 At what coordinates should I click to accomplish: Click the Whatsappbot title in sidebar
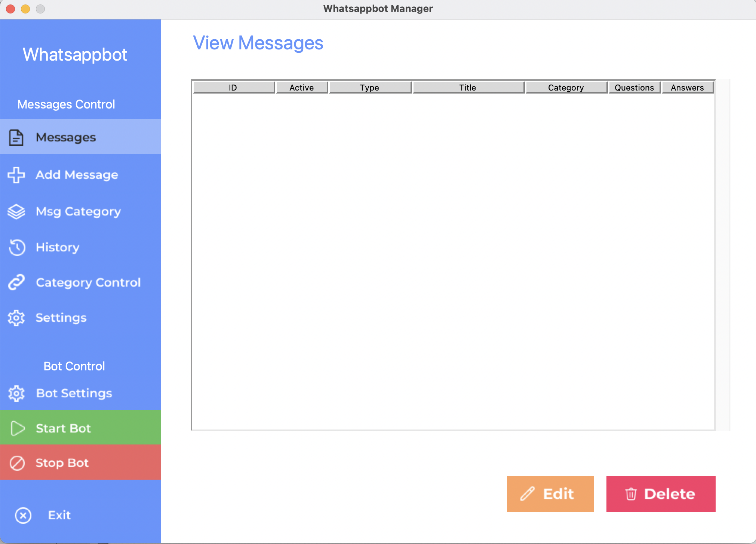[x=75, y=55]
